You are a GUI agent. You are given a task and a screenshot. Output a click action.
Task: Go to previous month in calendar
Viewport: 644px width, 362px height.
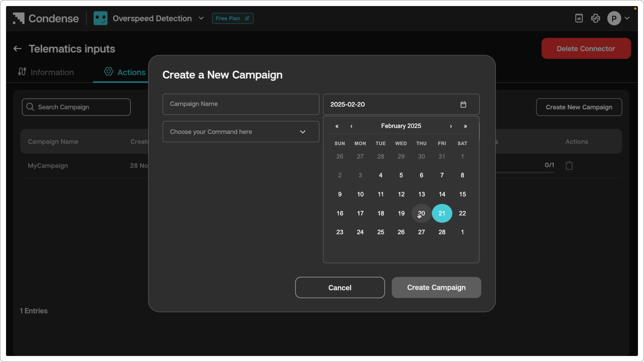pyautogui.click(x=351, y=126)
